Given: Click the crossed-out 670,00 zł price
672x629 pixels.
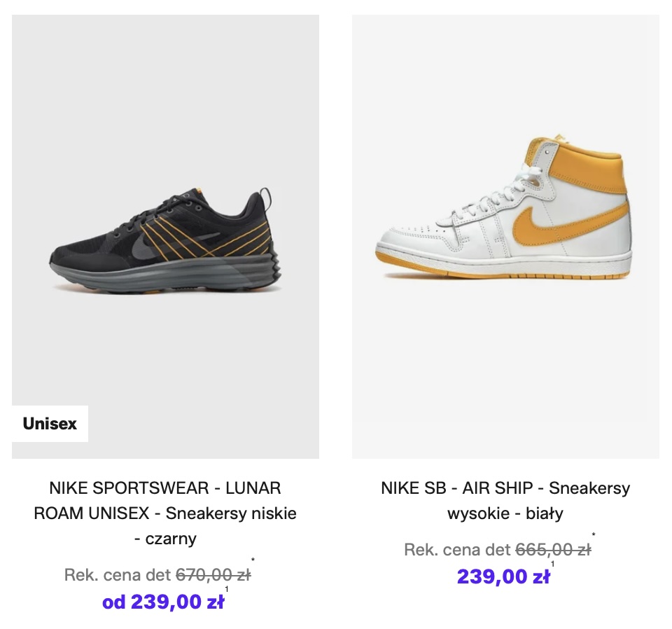Looking at the screenshot, I should pos(213,576).
